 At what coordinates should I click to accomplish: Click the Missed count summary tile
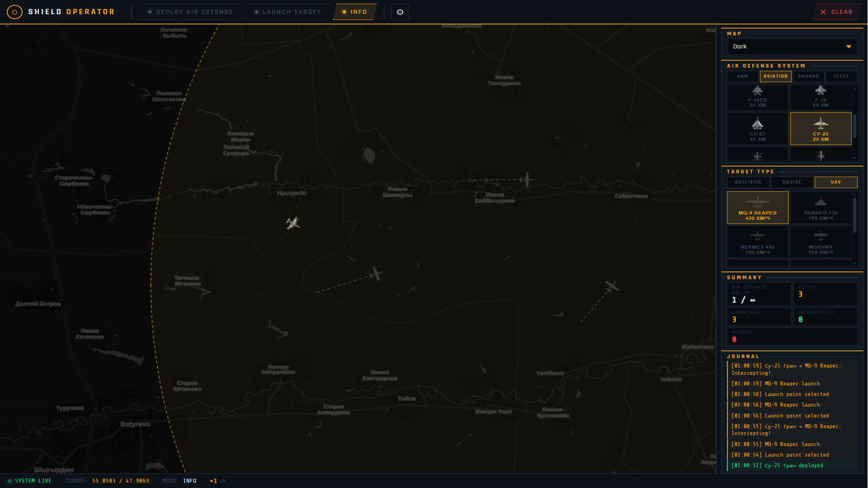[792, 336]
